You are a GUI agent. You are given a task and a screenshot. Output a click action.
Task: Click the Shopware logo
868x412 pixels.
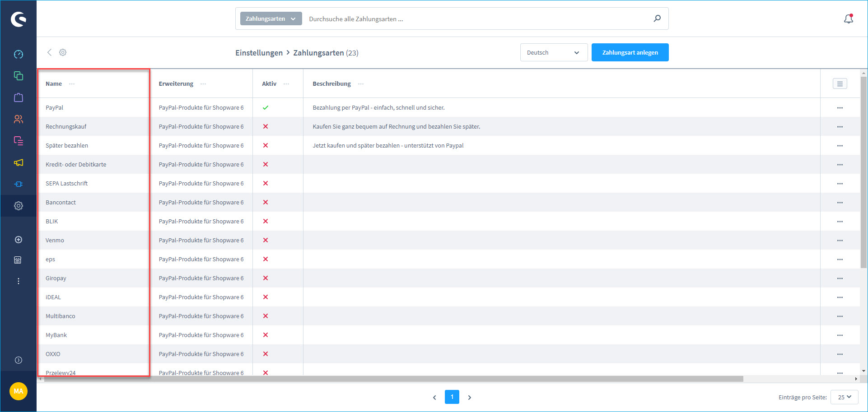(x=19, y=19)
